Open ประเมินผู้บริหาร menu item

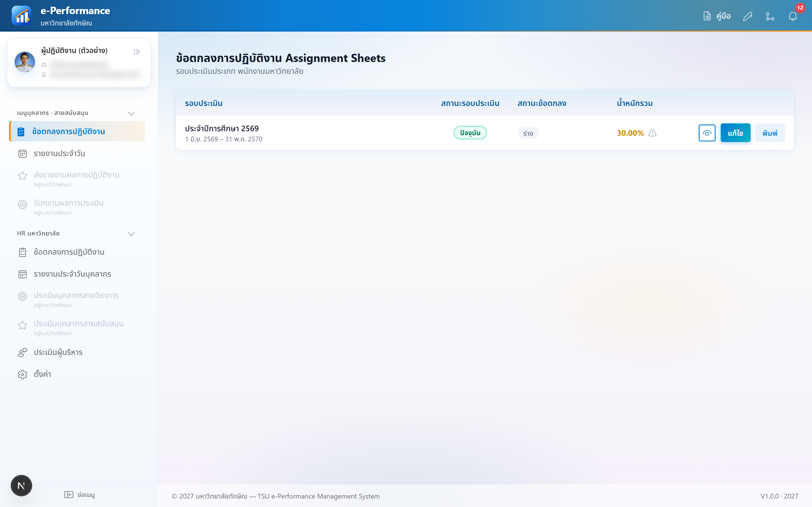77,352
